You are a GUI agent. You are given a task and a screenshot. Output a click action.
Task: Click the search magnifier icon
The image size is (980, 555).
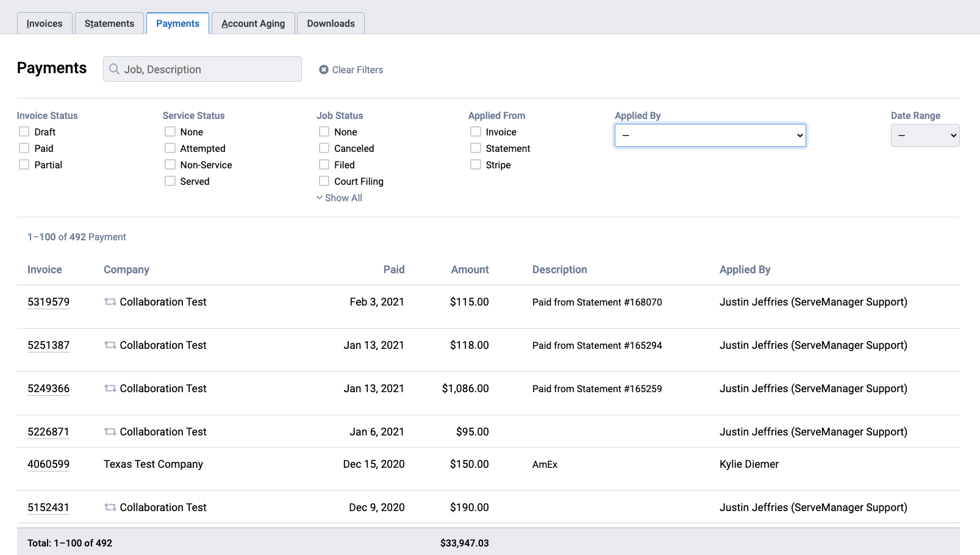[114, 70]
